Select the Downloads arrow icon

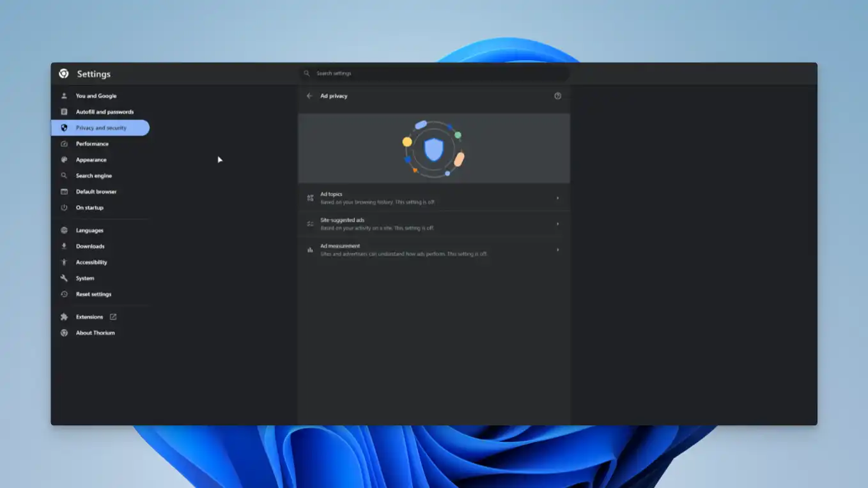(63, 246)
